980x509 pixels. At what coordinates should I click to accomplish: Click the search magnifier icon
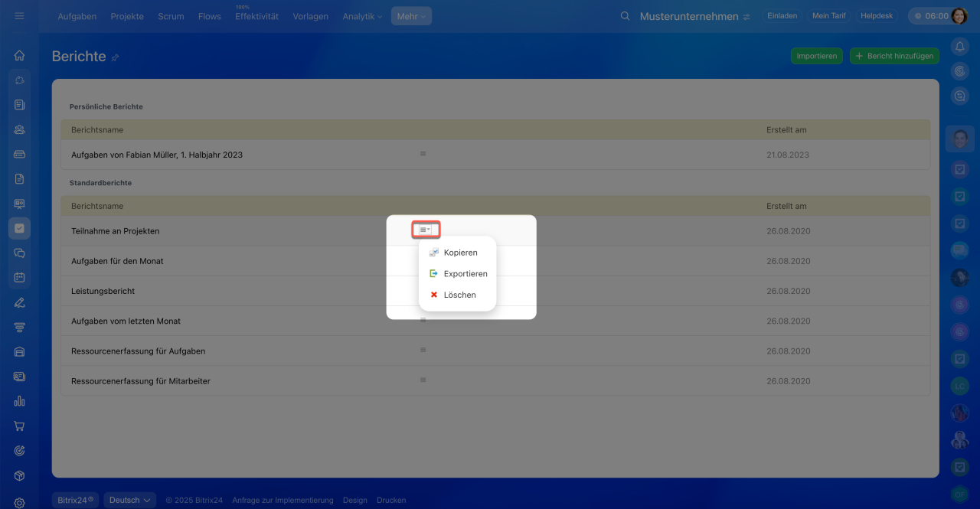click(x=625, y=16)
